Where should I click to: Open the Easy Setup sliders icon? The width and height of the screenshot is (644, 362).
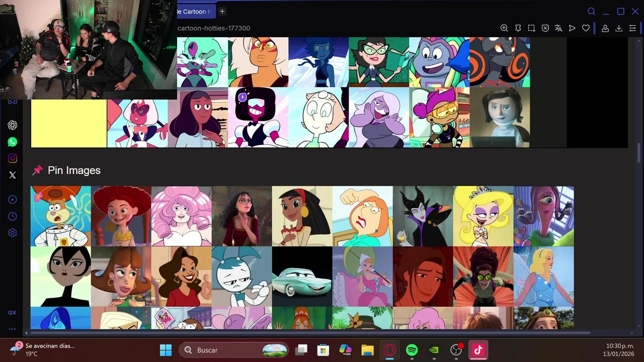pos(632,28)
